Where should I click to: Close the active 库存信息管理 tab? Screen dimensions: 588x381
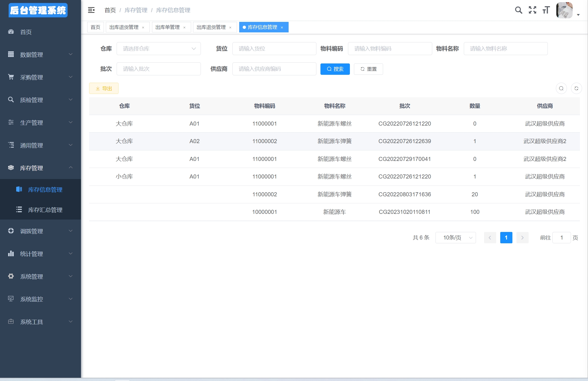pos(282,28)
